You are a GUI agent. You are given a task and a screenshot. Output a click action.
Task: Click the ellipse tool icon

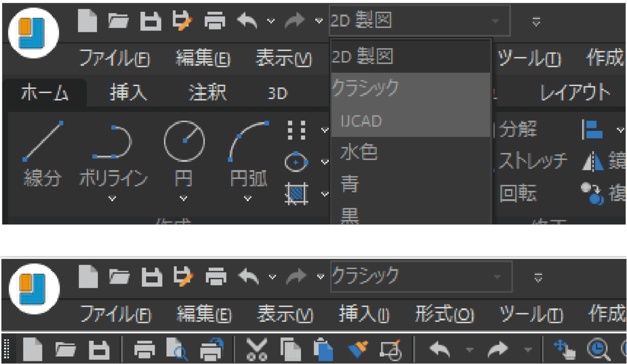(296, 162)
